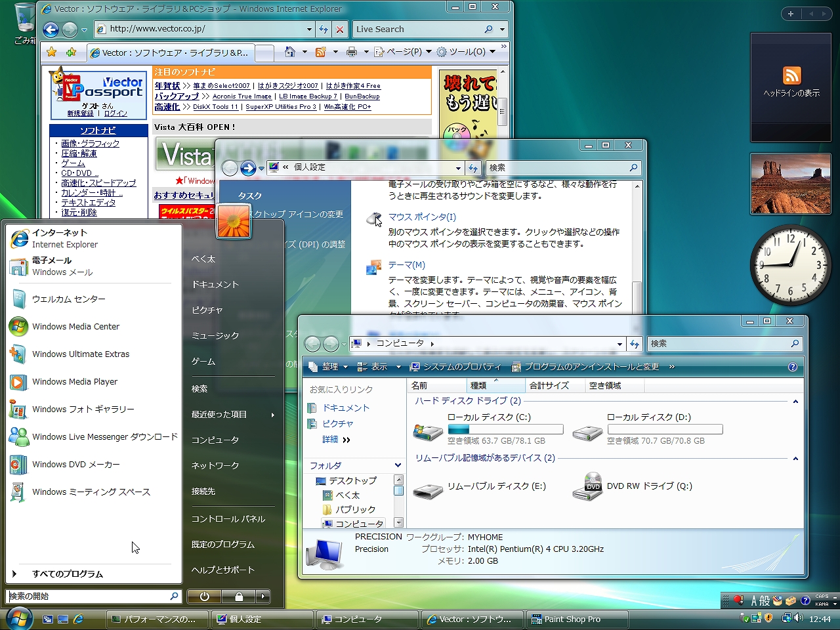Click the Help icon in the Computer window
This screenshot has width=840, height=630.
point(792,367)
